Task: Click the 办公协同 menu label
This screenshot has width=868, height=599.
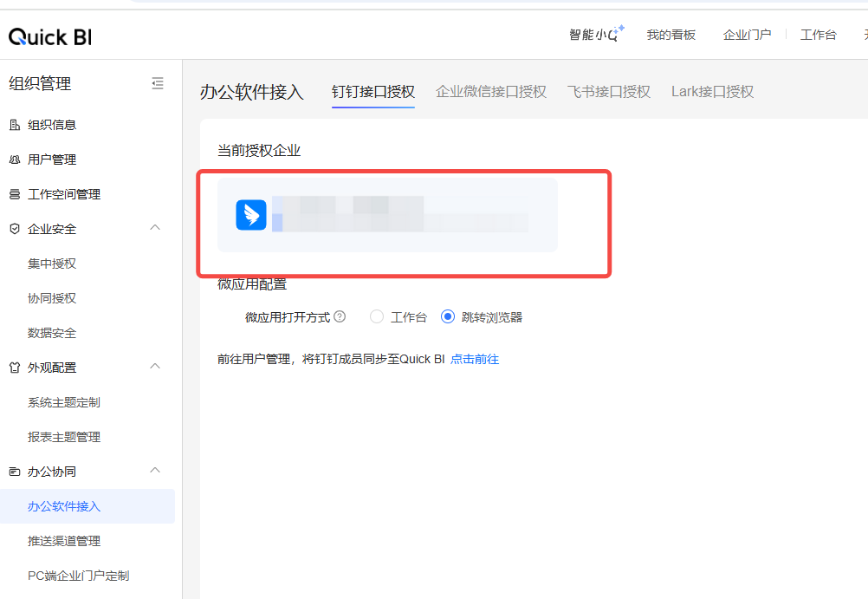Action: pyautogui.click(x=52, y=472)
